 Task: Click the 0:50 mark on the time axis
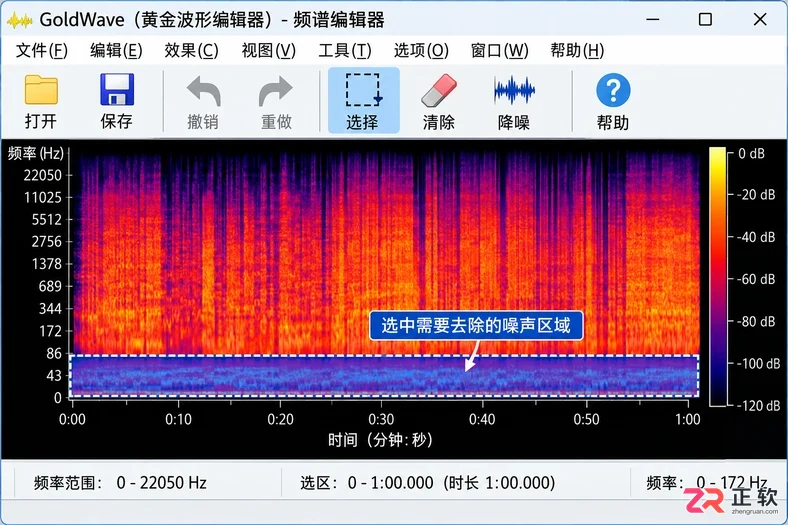point(586,419)
